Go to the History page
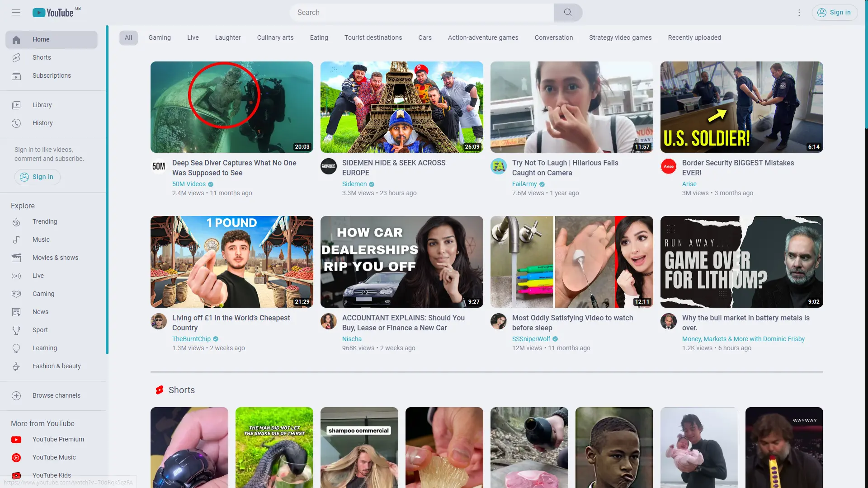Screen dimensions: 868x488 42,123
